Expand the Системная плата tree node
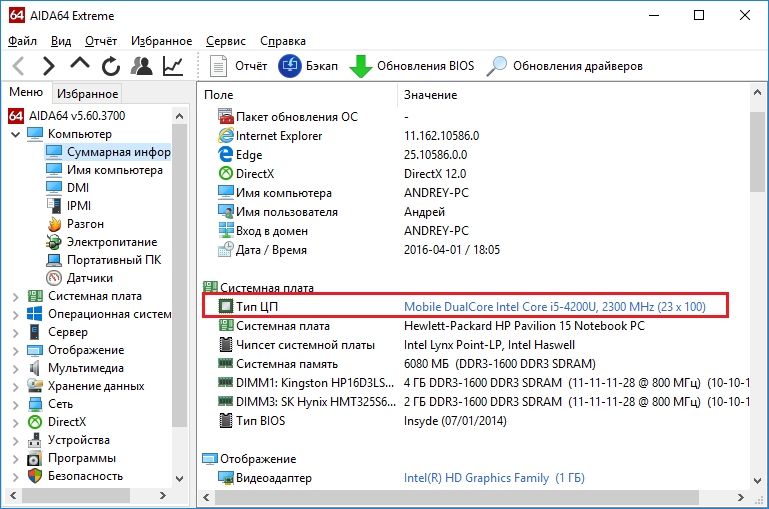 point(15,296)
